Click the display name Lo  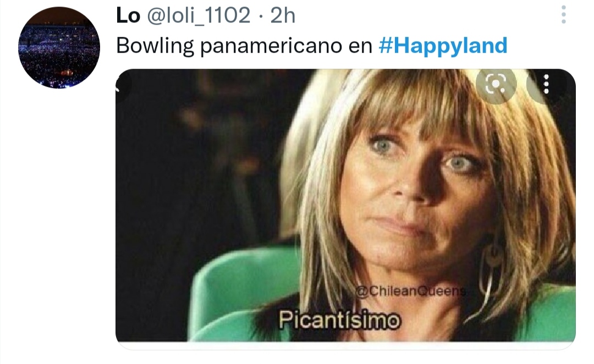point(128,15)
